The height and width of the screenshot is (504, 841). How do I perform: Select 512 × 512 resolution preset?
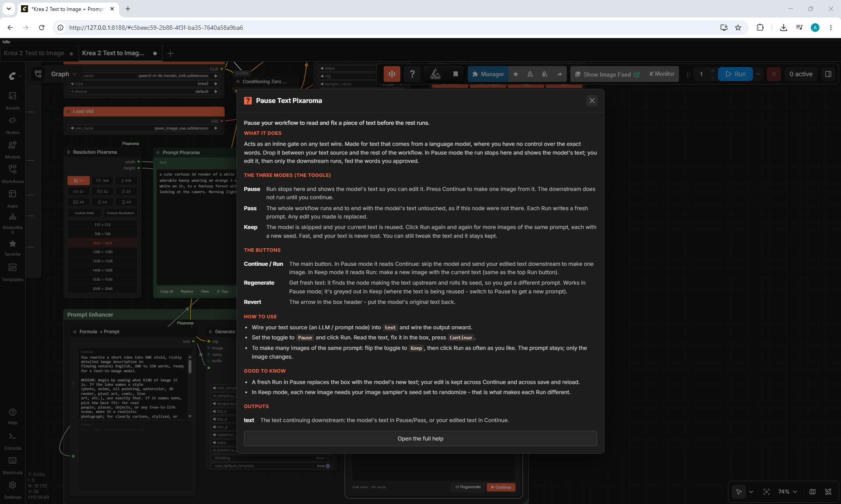pyautogui.click(x=102, y=225)
